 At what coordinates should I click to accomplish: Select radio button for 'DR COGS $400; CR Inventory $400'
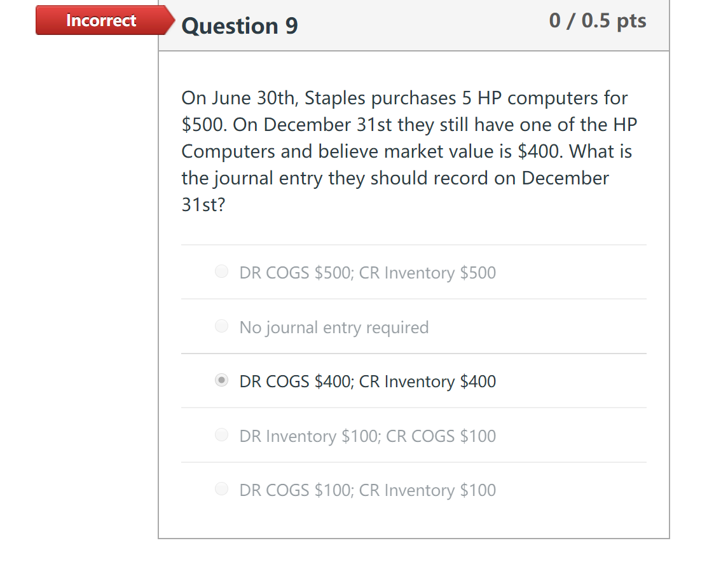point(222,380)
